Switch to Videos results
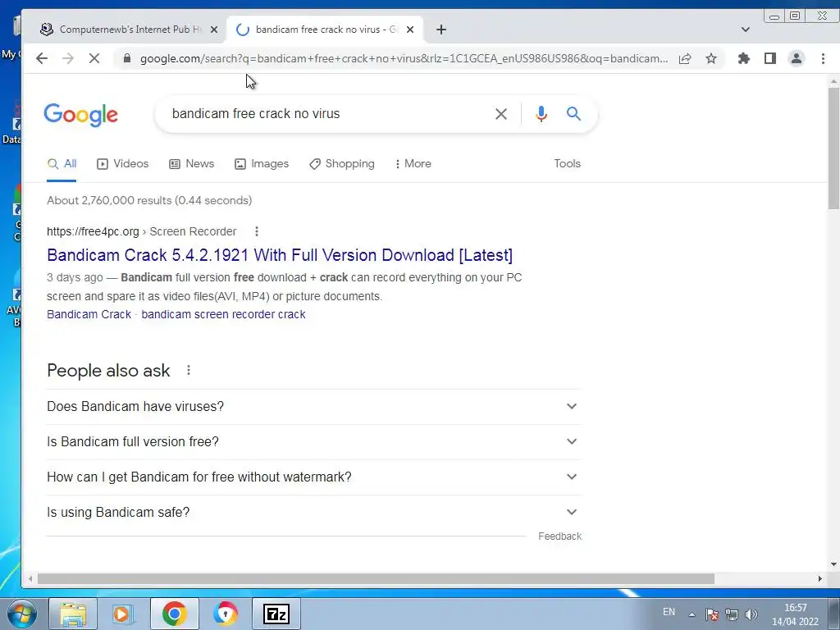This screenshot has width=840, height=630. coord(123,164)
